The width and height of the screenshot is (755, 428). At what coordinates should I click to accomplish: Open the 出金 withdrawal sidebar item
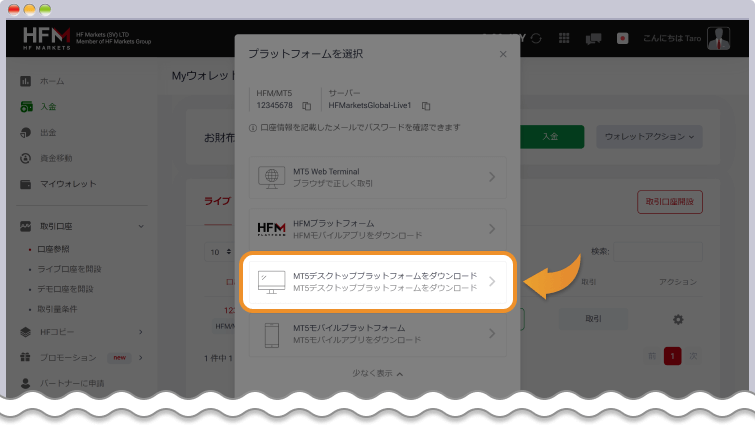(x=48, y=132)
